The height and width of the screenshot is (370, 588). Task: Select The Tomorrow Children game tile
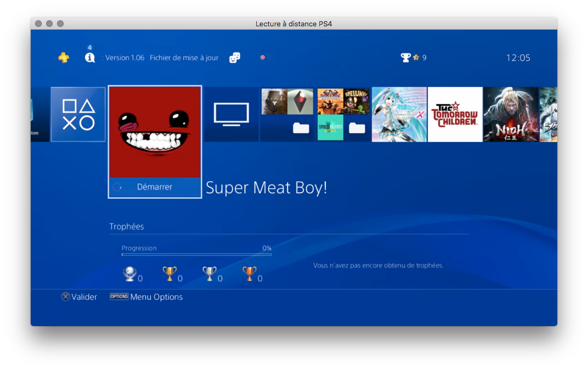tap(455, 114)
